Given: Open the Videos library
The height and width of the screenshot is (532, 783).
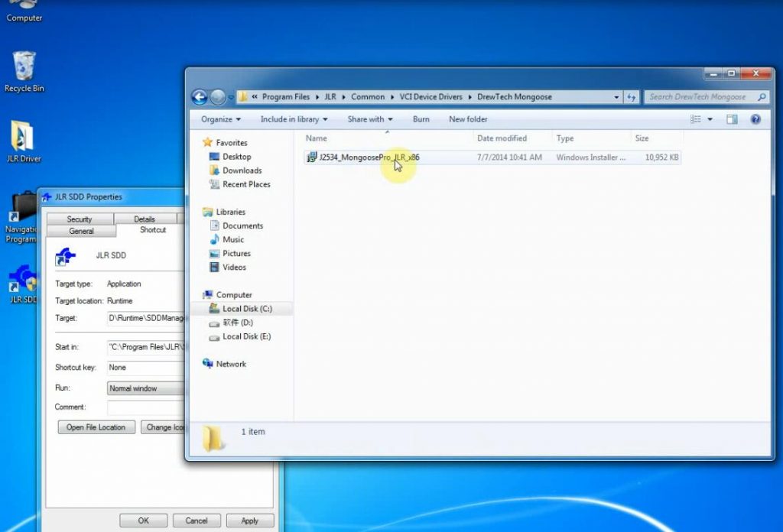Looking at the screenshot, I should coord(234,268).
